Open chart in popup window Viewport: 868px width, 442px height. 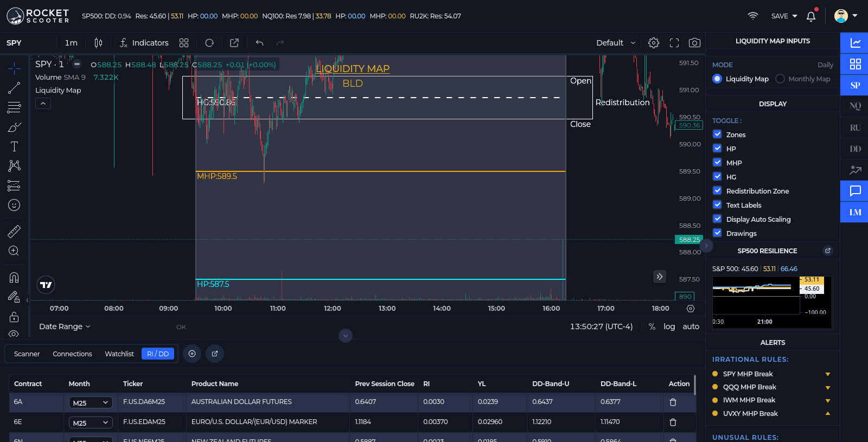click(234, 43)
